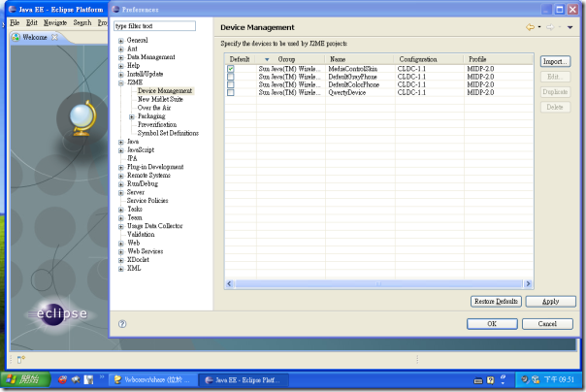Check default for DefaultColorPhone device
Viewport: 586px width, 392px height.
coord(231,84)
